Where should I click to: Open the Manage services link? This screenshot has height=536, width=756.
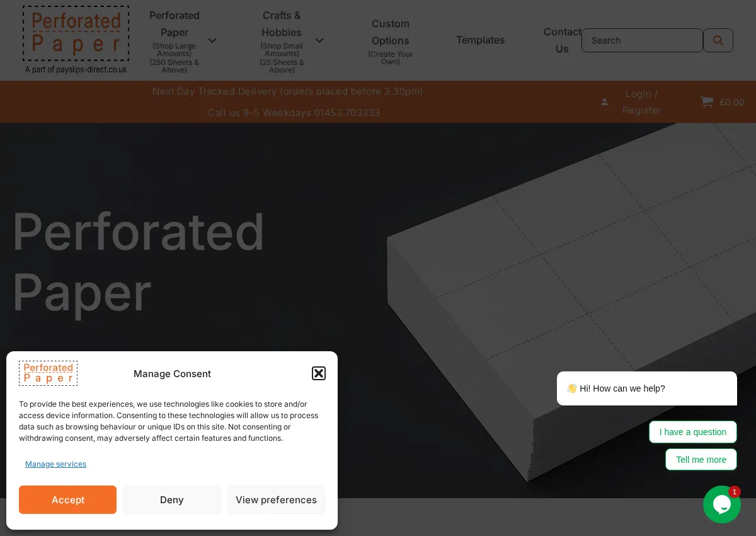55,464
